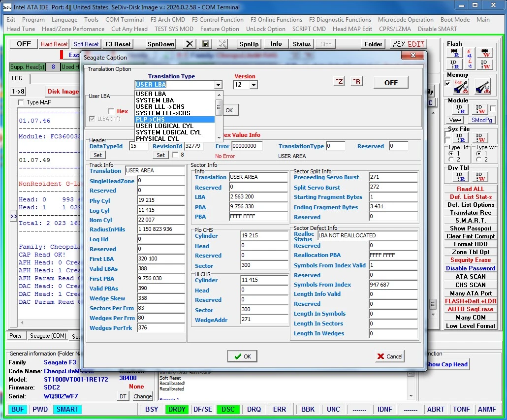Click the Memory Log clear icon
507x420 pixels.
[x=461, y=87]
